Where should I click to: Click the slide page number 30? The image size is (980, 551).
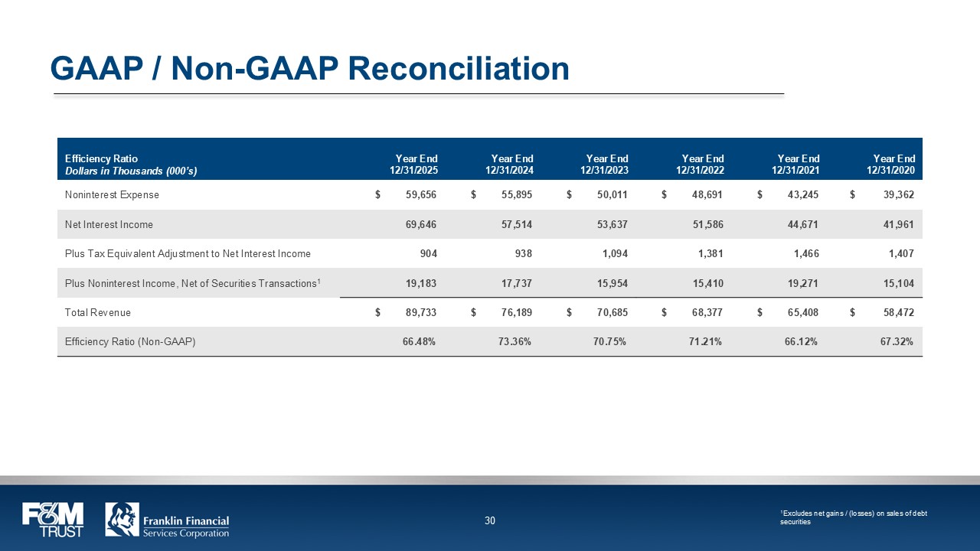[490, 521]
